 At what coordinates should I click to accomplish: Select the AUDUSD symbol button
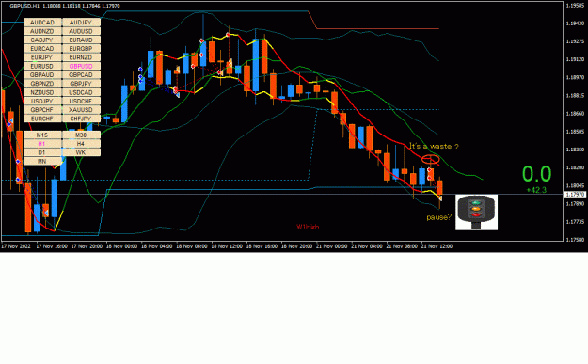[81, 31]
